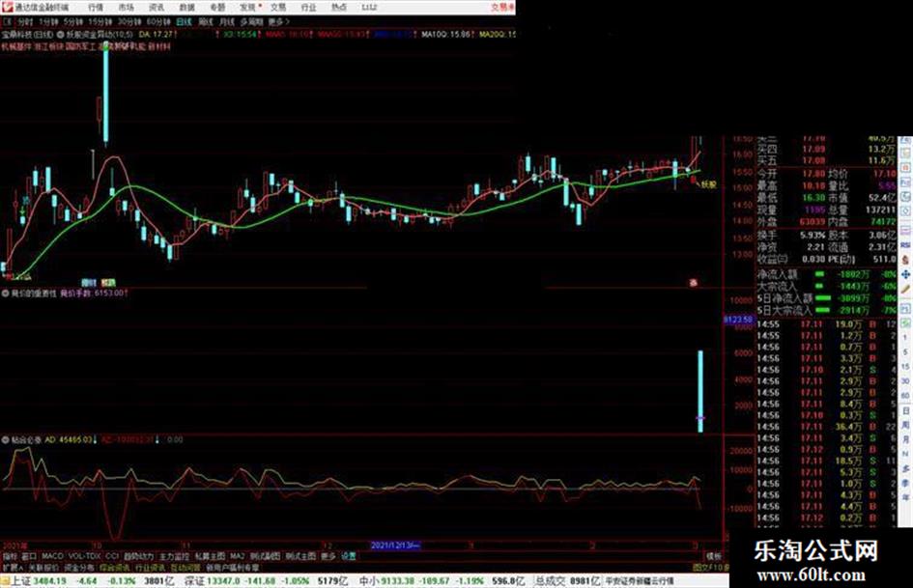Select the 日线 daily chart tab

[184, 21]
